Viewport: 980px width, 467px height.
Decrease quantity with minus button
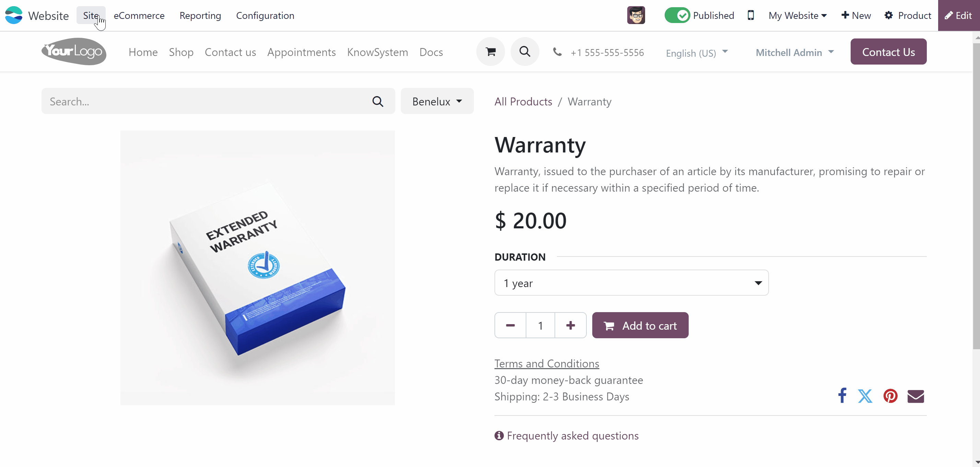[x=510, y=326]
